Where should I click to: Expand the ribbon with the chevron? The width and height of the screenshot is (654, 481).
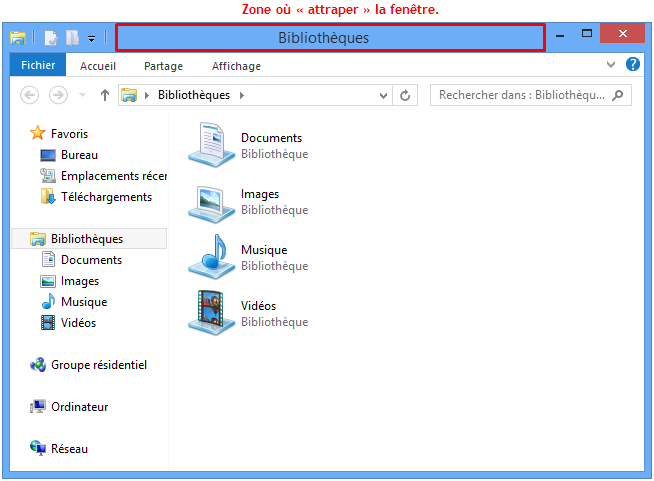pyautogui.click(x=611, y=64)
